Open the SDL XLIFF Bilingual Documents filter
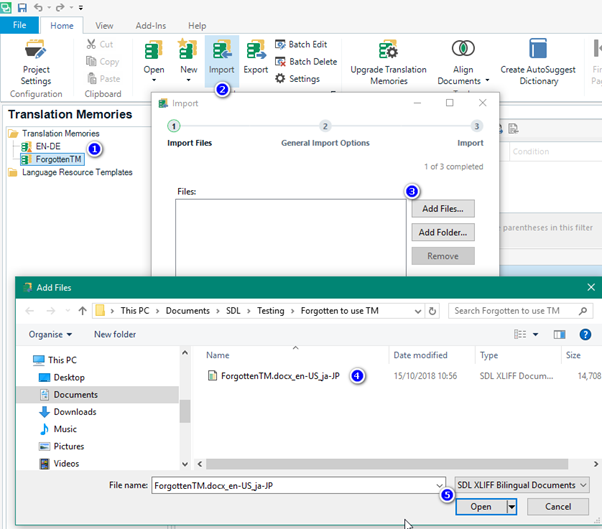602x529 pixels. click(x=522, y=485)
